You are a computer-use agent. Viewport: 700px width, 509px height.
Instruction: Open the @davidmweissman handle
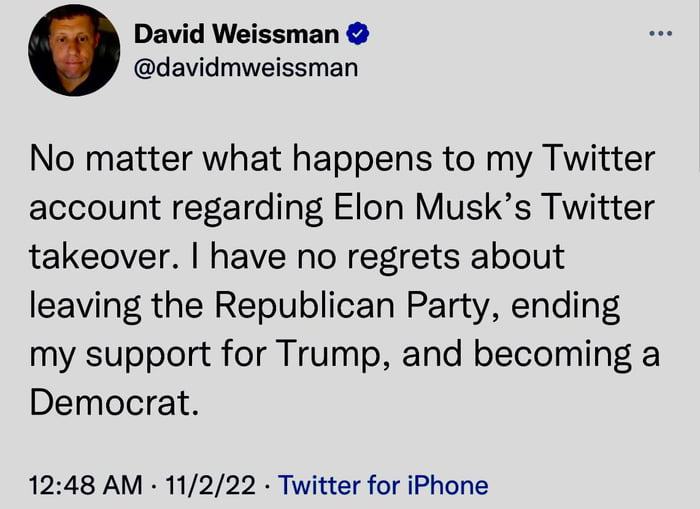245,68
